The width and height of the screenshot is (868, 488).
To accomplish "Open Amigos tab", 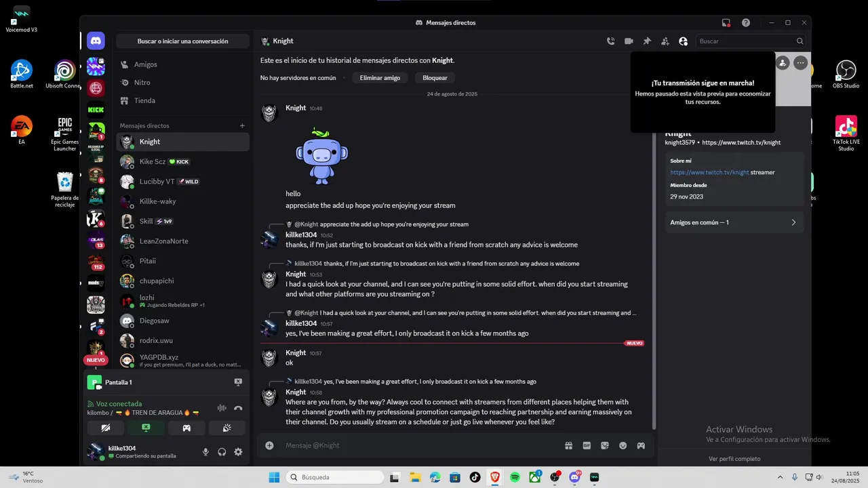I will coord(182,64).
